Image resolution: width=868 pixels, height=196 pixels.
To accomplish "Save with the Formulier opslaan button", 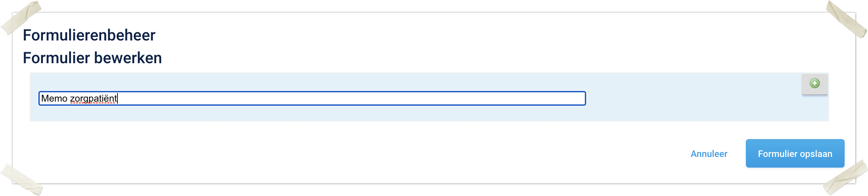I will (x=795, y=153).
